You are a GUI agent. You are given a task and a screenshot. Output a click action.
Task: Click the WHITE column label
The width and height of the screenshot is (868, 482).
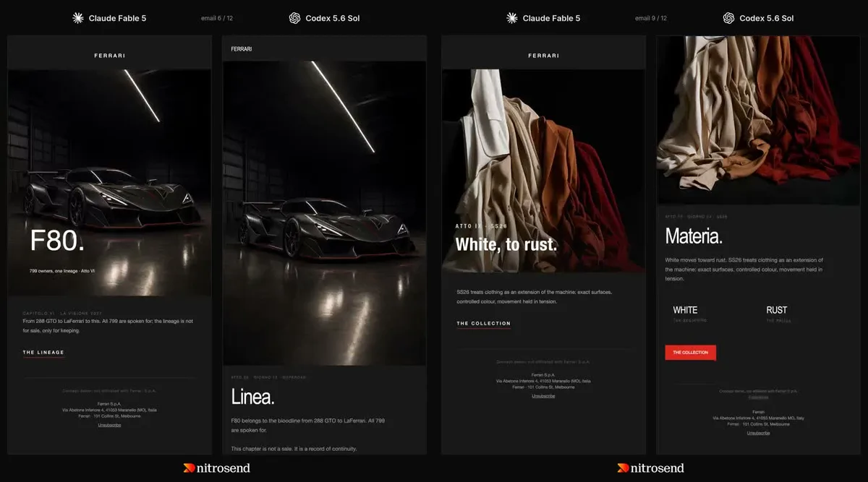click(685, 310)
